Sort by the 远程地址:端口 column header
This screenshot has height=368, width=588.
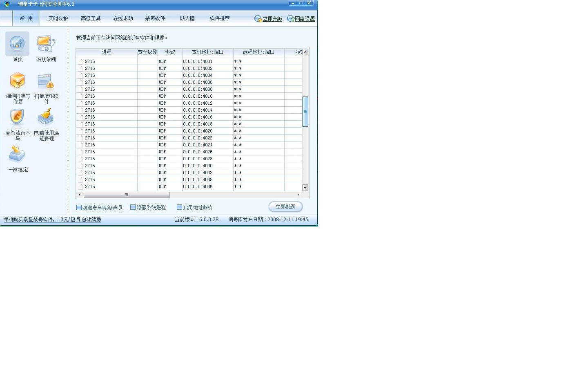coord(258,52)
